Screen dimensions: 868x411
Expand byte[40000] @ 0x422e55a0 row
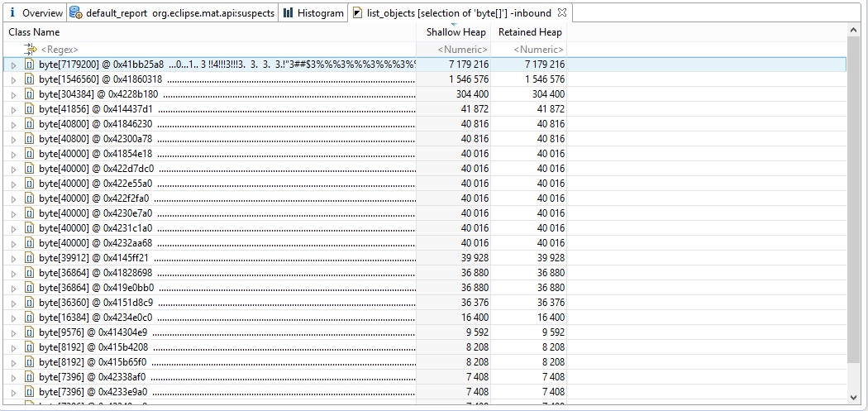[x=14, y=184]
